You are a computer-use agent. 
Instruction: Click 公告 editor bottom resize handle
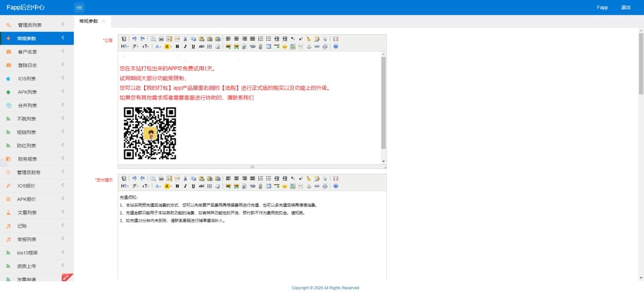coord(252,166)
